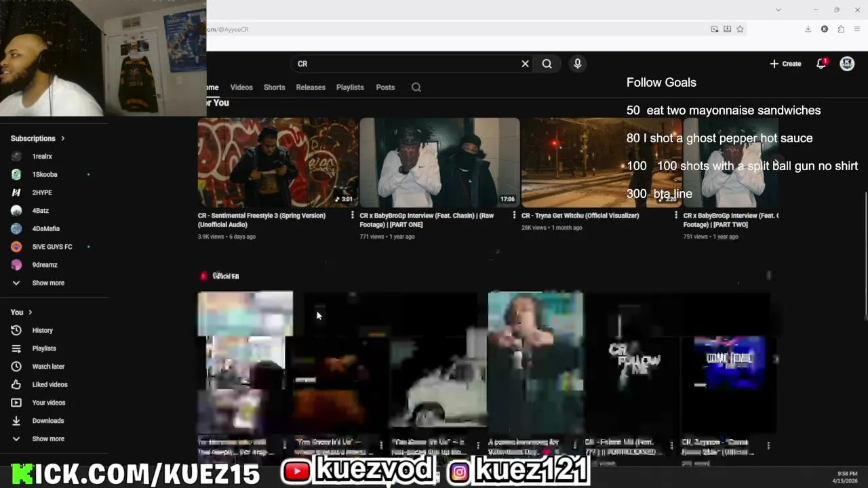Open the notifications bell

coord(821,64)
